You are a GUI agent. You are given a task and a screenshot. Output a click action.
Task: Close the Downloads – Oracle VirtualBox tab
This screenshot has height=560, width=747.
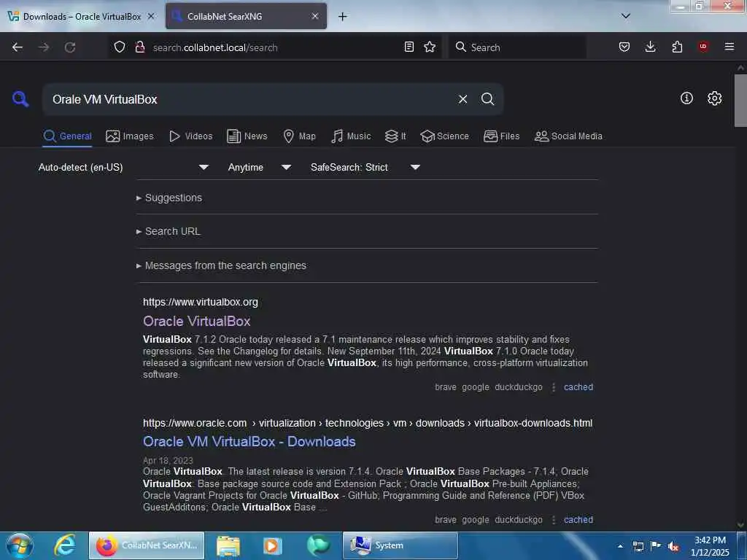pos(151,16)
